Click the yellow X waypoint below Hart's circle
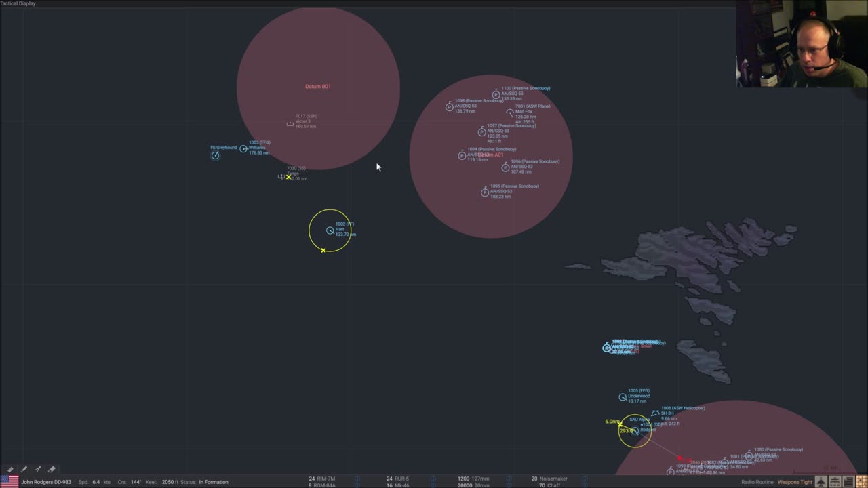Viewport: 868px width, 488px height. (323, 250)
